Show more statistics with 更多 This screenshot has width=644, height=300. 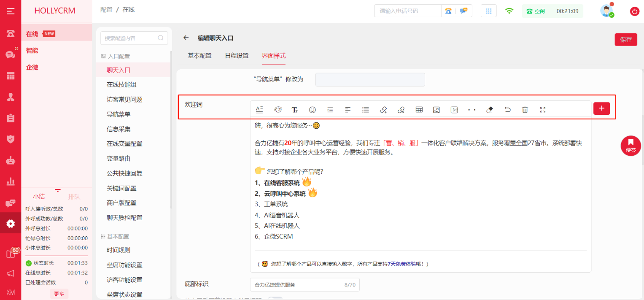(59, 294)
